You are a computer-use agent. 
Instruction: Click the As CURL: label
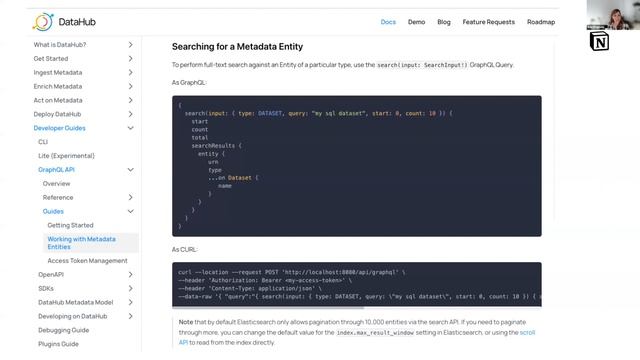click(x=184, y=249)
